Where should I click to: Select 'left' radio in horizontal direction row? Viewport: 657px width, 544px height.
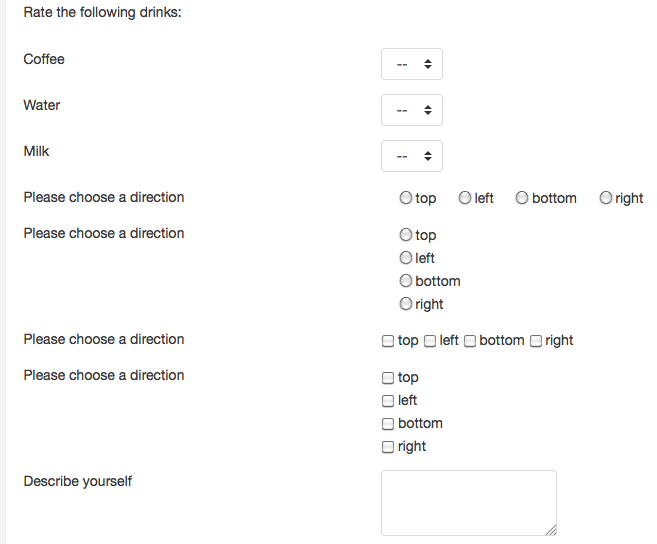465,198
